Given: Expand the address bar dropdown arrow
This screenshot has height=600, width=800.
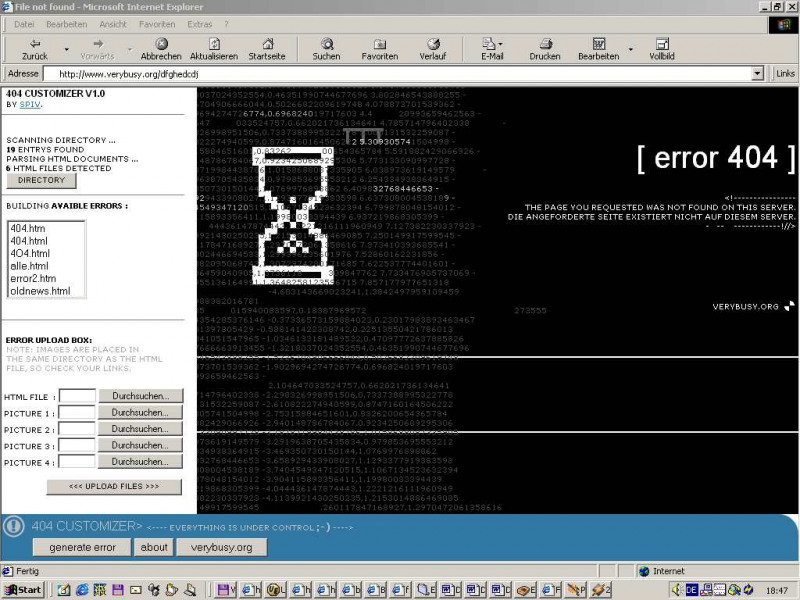Looking at the screenshot, I should tap(757, 73).
